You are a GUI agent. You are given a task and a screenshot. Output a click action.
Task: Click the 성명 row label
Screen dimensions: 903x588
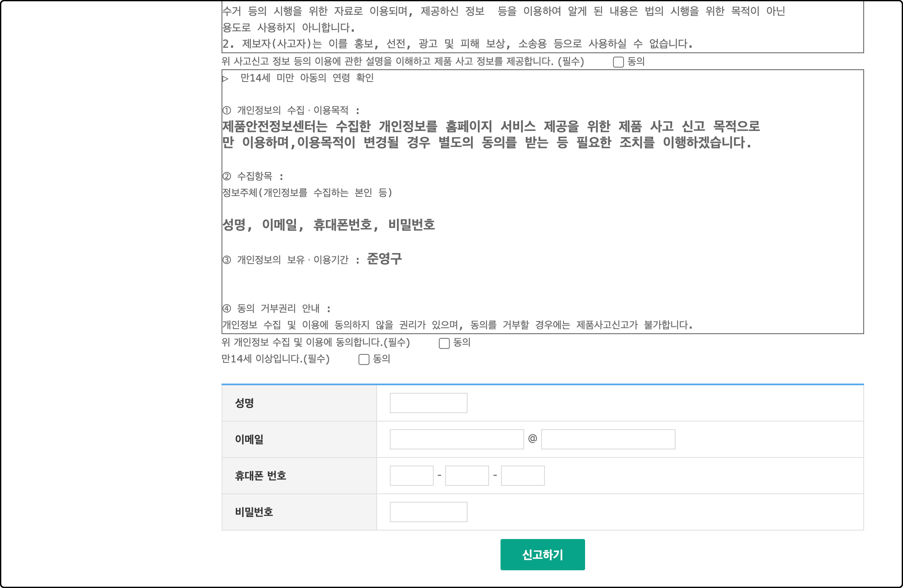[x=244, y=403]
